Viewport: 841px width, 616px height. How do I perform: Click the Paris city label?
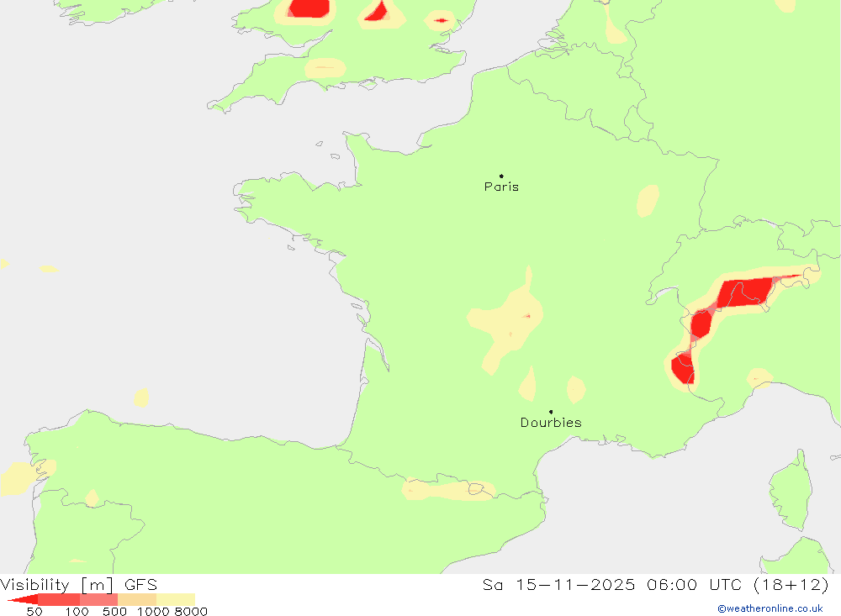click(501, 187)
